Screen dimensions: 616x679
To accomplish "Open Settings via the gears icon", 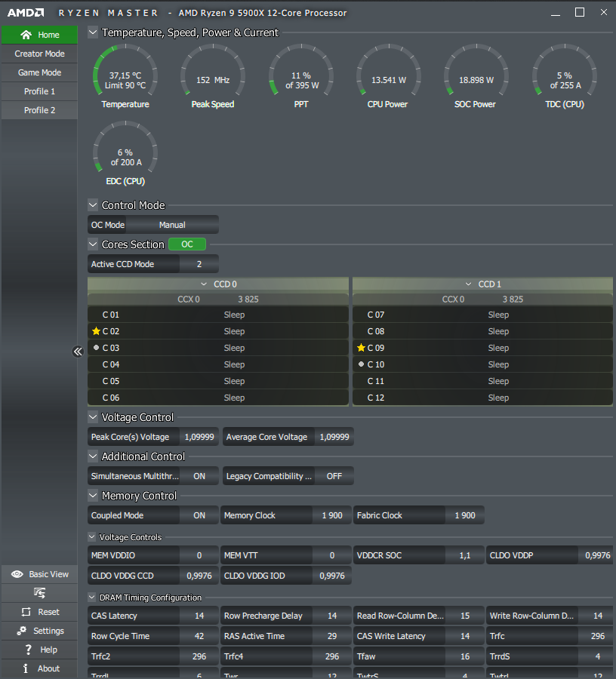I will coord(22,631).
